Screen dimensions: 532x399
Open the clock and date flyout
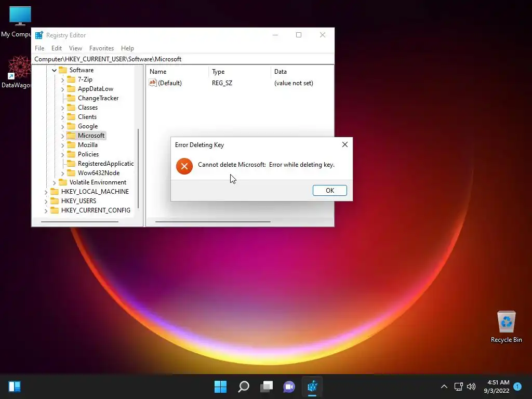(497, 387)
